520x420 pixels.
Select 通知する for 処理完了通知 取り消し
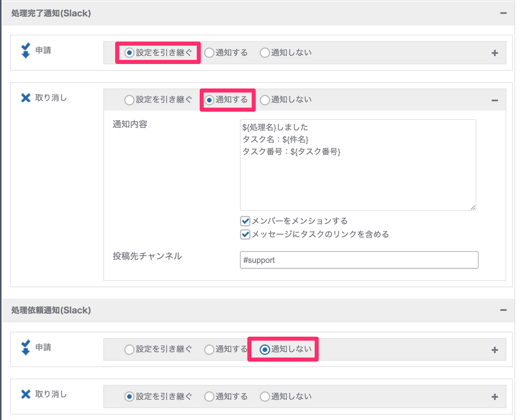tap(209, 100)
